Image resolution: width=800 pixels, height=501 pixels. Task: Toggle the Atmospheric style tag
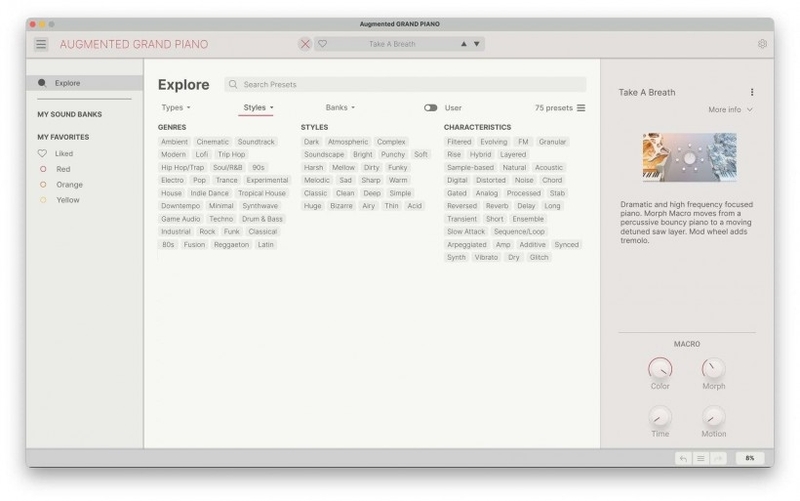348,142
